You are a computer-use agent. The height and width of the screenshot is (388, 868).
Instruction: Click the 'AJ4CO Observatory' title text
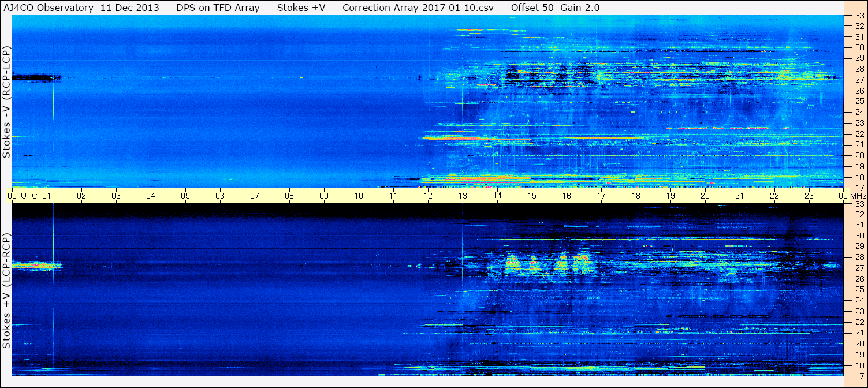[x=49, y=8]
